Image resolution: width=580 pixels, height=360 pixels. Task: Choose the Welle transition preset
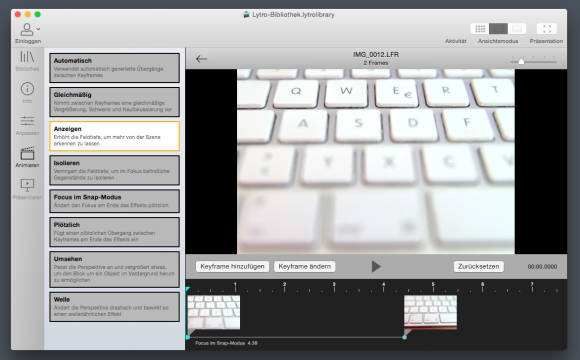click(115, 307)
